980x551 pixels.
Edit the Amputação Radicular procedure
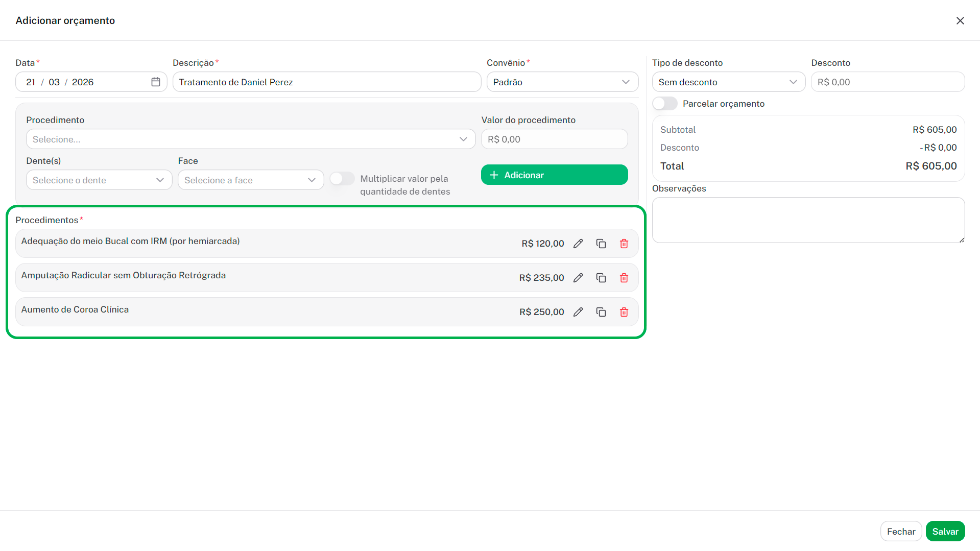tap(578, 278)
